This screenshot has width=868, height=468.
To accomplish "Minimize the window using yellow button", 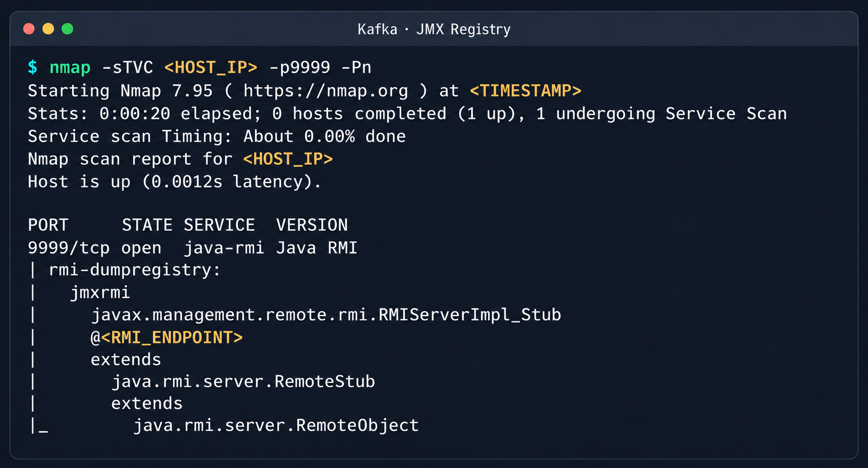I will click(48, 29).
